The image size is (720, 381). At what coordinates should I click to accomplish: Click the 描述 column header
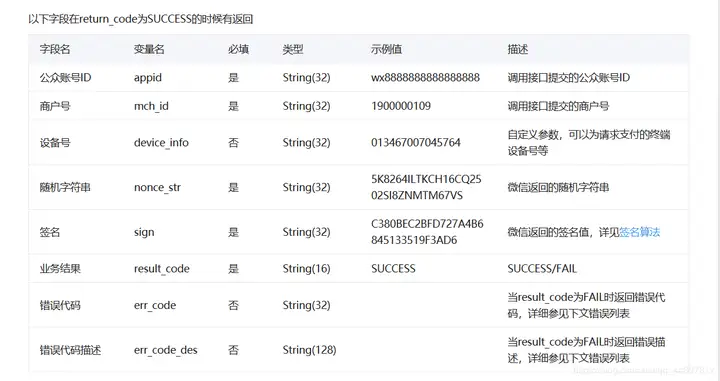[x=518, y=49]
